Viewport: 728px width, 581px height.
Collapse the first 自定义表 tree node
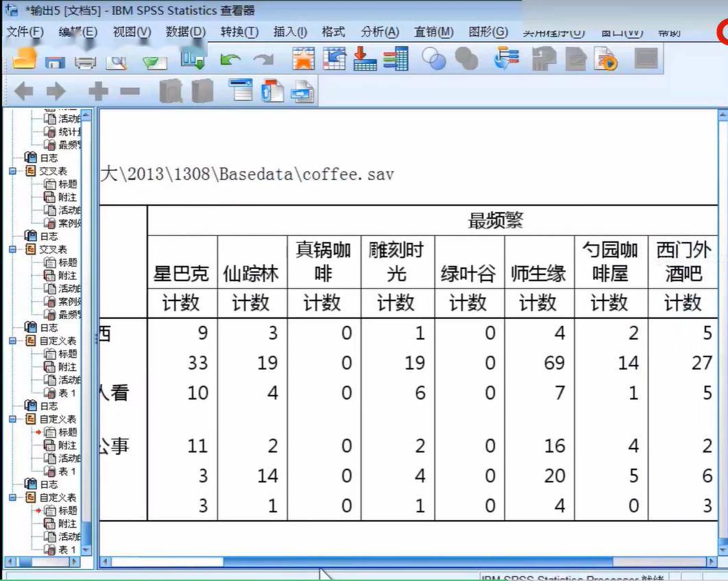(12, 341)
